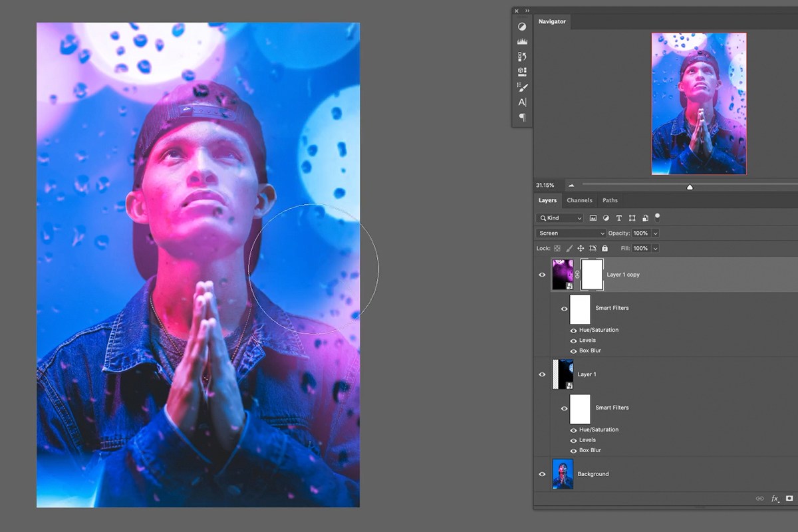Switch to the Layers tab
798x532 pixels.
tap(547, 200)
